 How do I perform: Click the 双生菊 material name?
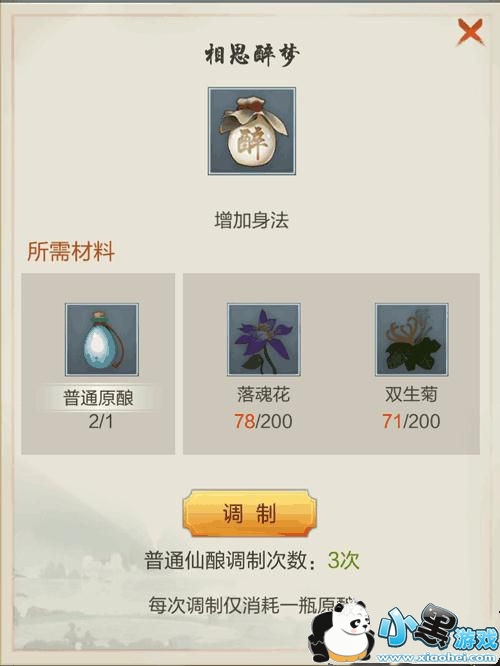(x=411, y=394)
